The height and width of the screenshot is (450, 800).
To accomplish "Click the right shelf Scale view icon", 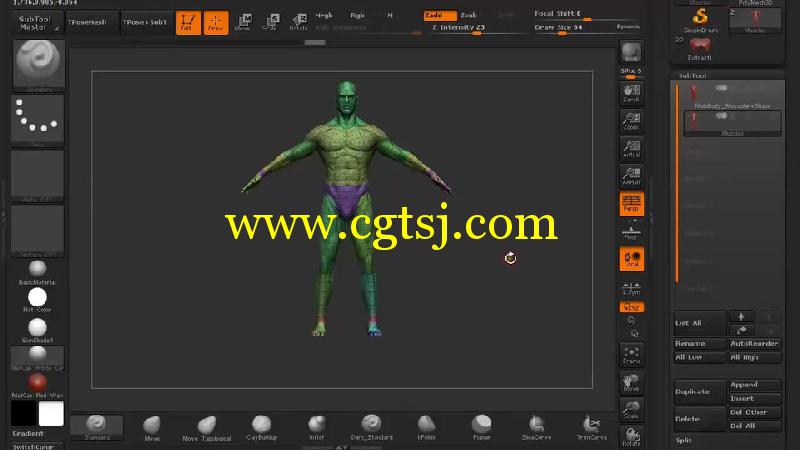I will 631,411.
